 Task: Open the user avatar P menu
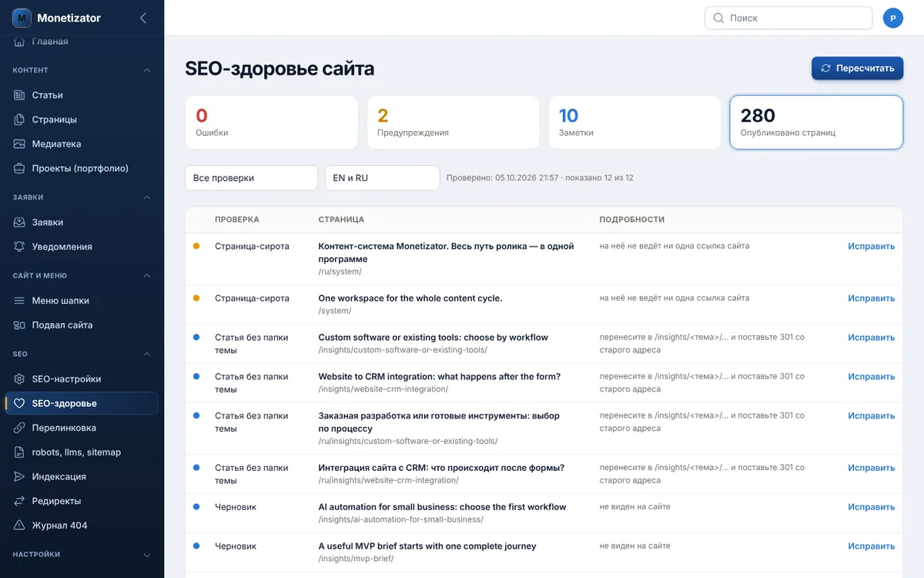pos(893,18)
